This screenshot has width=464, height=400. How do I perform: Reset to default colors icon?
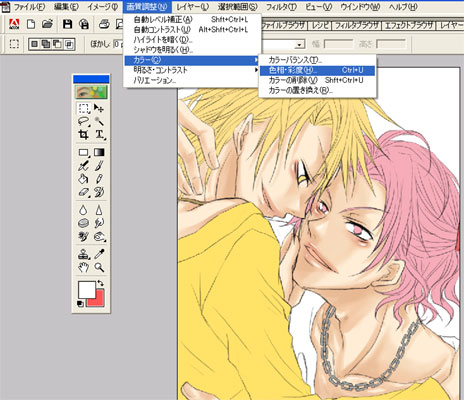[80, 304]
